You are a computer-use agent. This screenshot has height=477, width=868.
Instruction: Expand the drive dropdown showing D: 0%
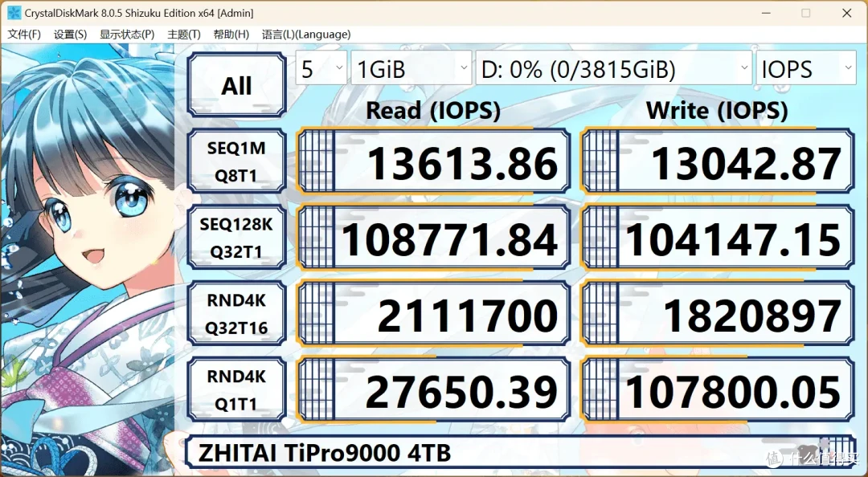[x=613, y=68]
